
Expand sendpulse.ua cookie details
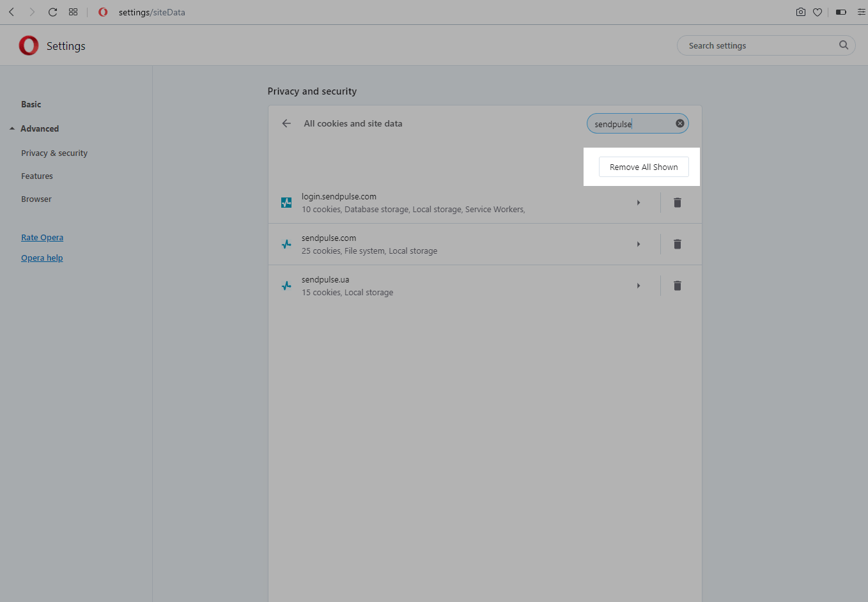tap(638, 286)
